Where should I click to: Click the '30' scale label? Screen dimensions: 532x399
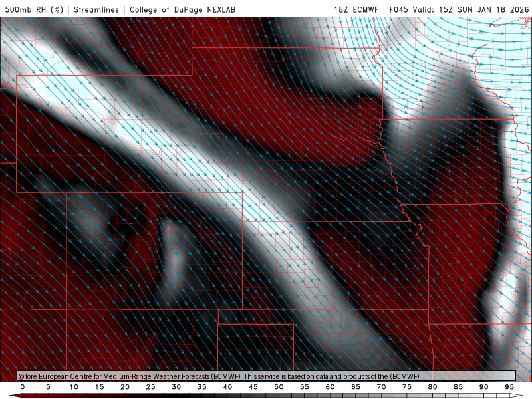point(176,387)
